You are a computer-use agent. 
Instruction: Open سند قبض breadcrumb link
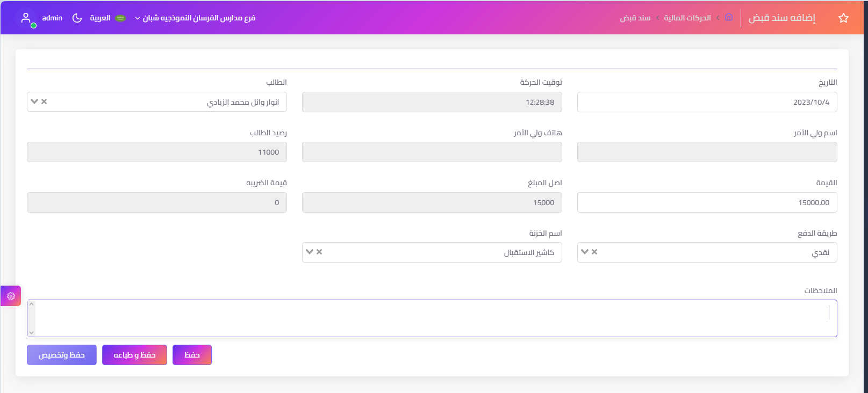pos(635,18)
